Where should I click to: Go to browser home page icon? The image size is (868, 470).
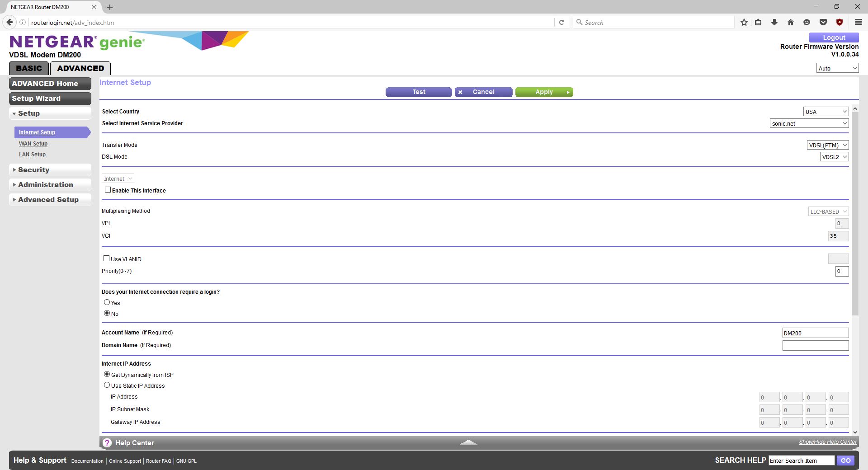point(791,22)
